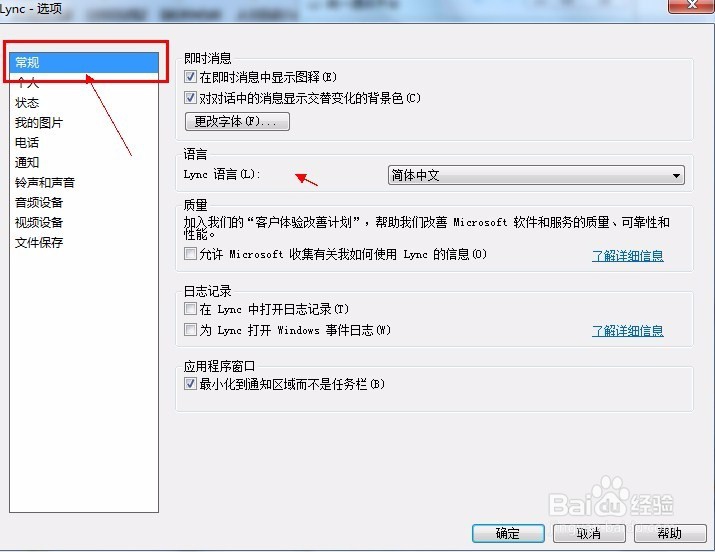Open 了解详细信息 link in 日志记录 section

[x=627, y=330]
